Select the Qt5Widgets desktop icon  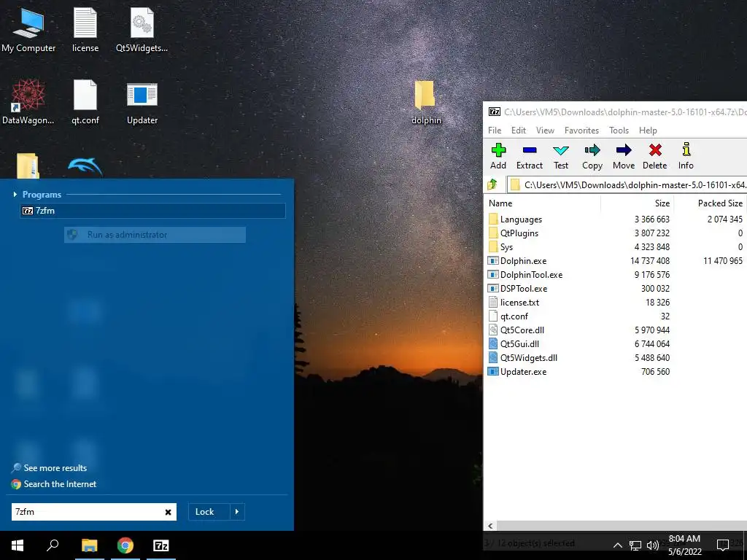pos(142,30)
